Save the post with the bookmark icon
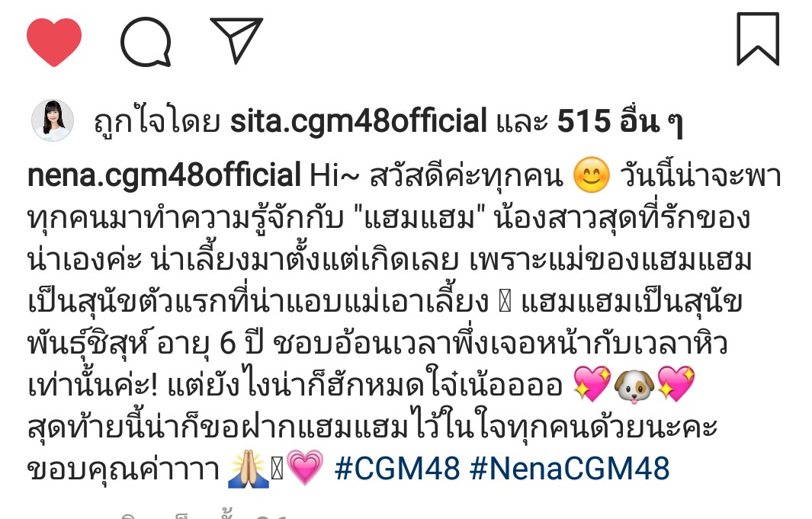This screenshot has width=812, height=519. tap(758, 40)
